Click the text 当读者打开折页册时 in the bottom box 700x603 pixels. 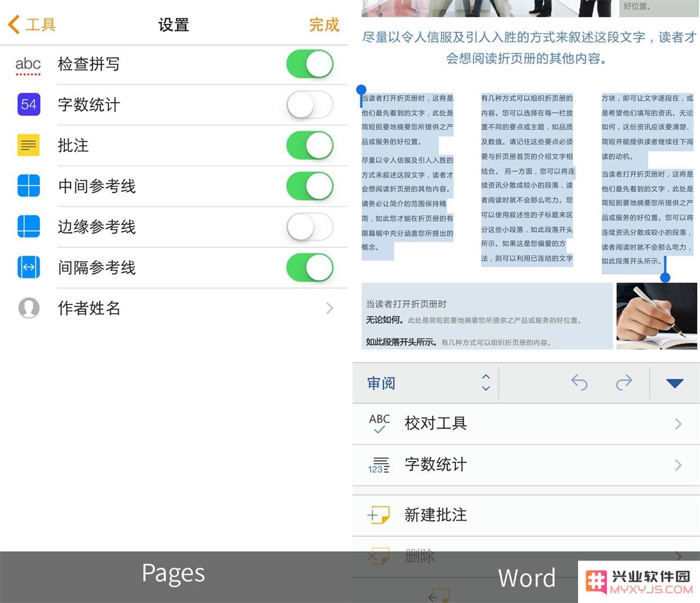406,303
